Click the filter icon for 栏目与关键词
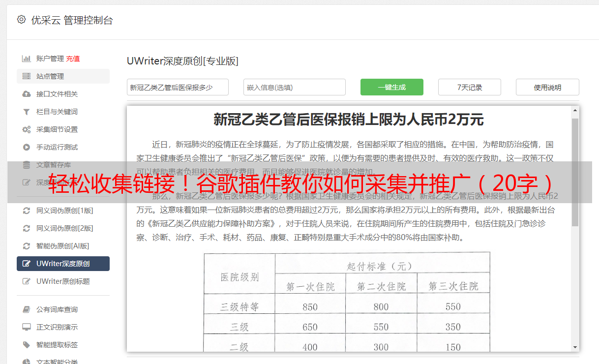The width and height of the screenshot is (599, 364). [27, 112]
